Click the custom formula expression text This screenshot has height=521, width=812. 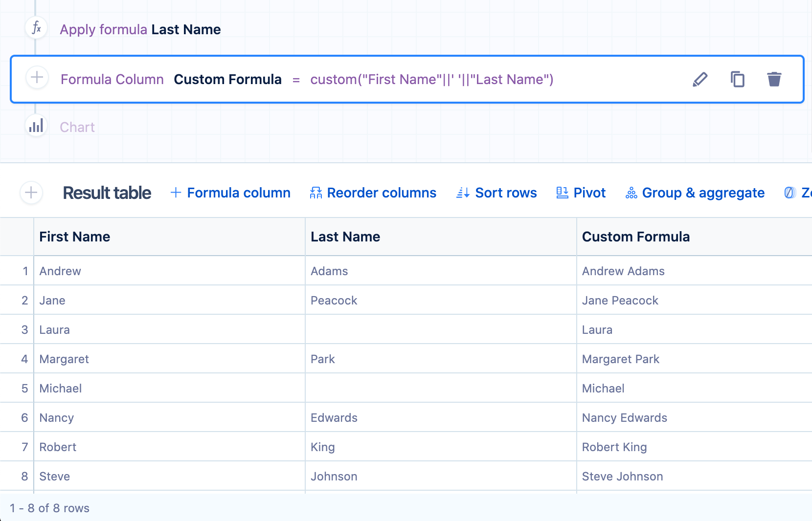431,80
